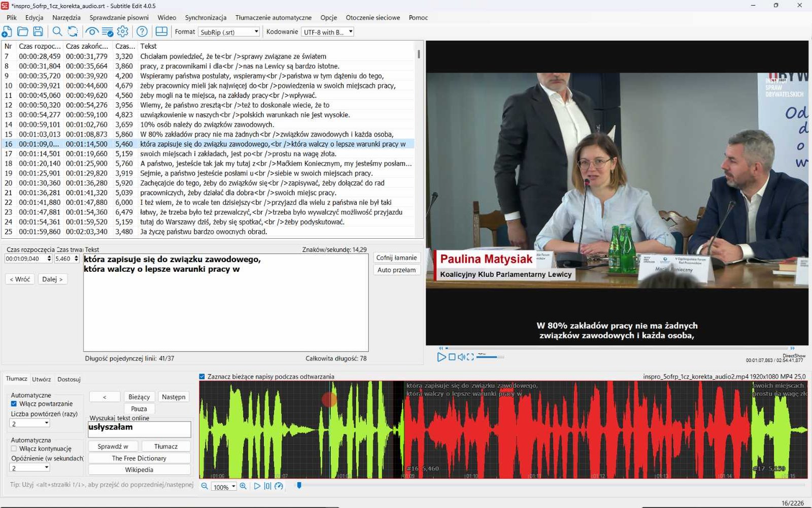Play the video in the player
812x508 pixels.
point(442,357)
